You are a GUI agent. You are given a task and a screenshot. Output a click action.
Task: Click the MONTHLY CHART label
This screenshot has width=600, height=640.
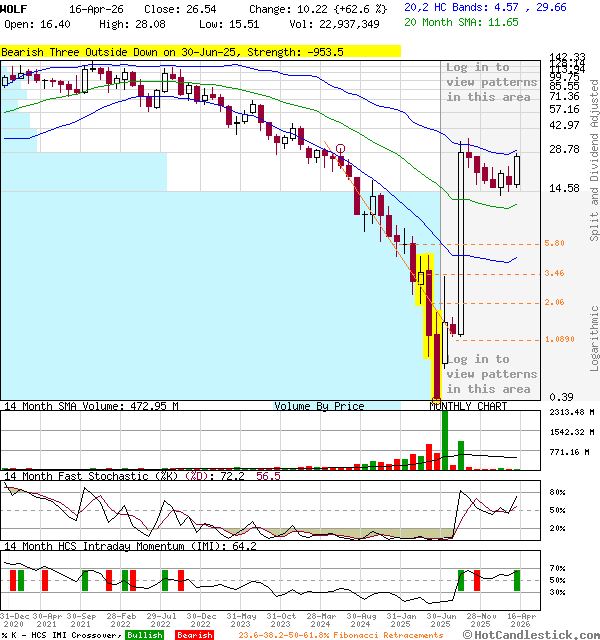tap(468, 406)
